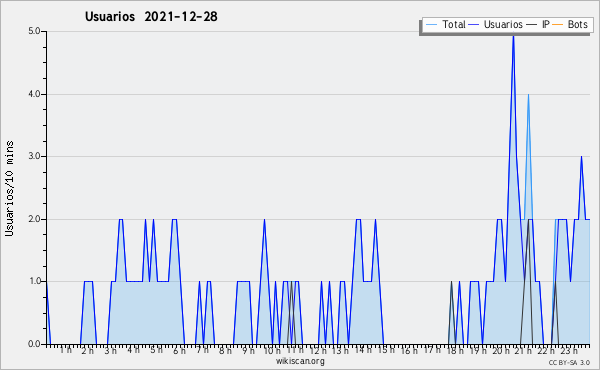Click the Usuarios legend label

coord(503,24)
